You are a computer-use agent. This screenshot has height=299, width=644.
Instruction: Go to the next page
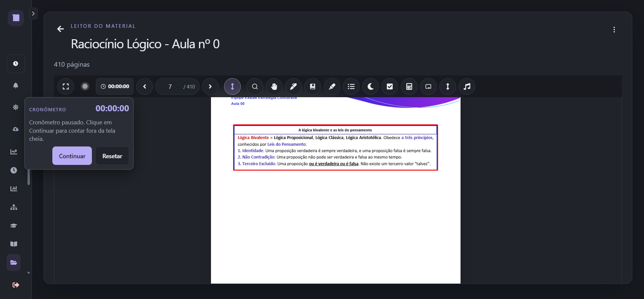[x=210, y=86]
